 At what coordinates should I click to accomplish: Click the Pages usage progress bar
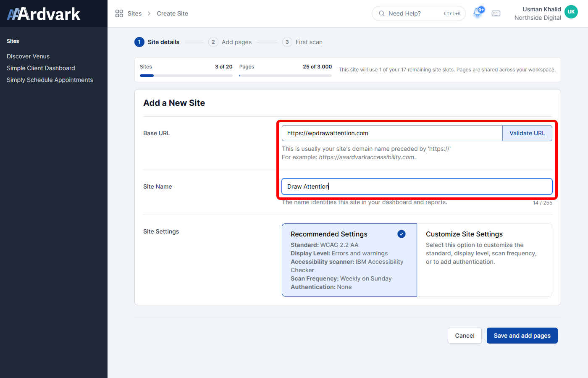coord(286,76)
